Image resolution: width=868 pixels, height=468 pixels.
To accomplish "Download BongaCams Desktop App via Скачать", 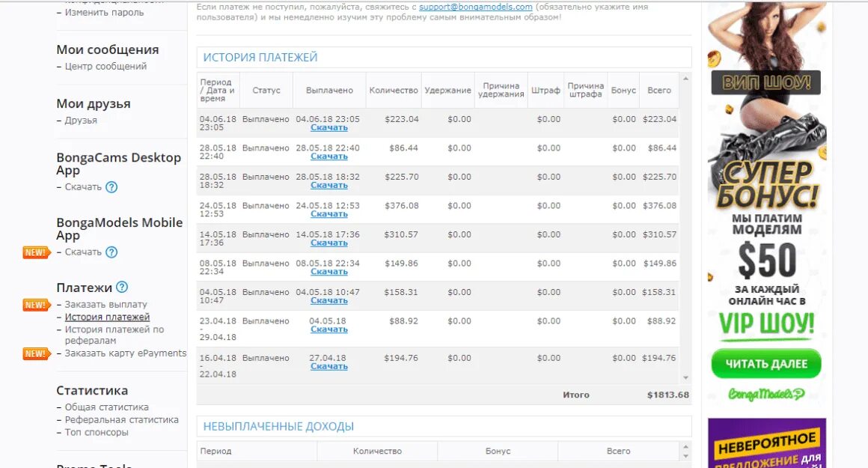I will pyautogui.click(x=83, y=187).
